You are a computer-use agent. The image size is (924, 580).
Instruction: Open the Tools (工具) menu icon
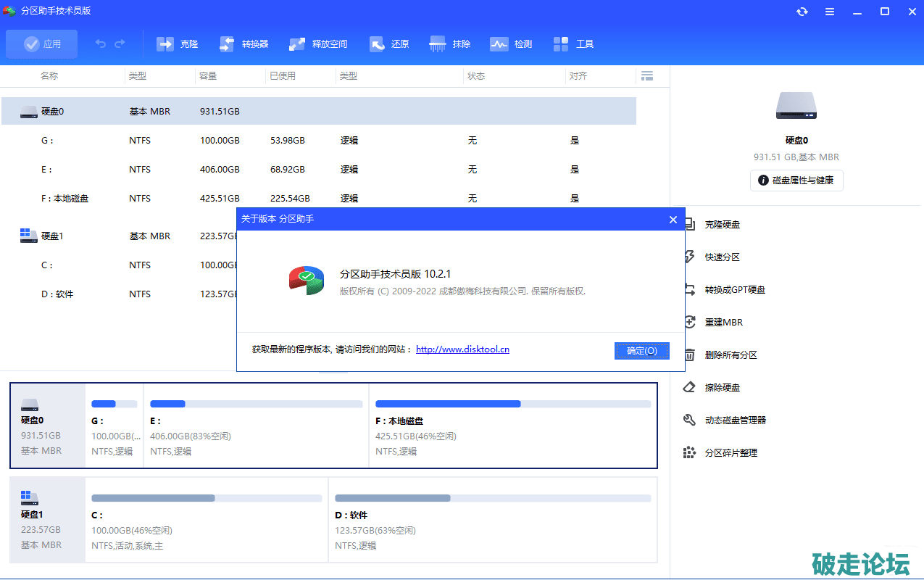561,44
